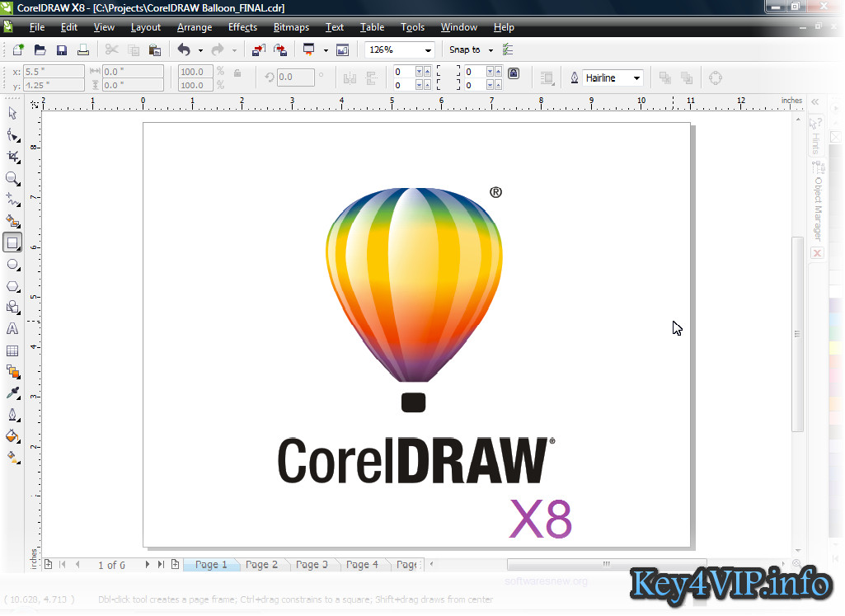Click the x position field 5.5

tap(54, 71)
